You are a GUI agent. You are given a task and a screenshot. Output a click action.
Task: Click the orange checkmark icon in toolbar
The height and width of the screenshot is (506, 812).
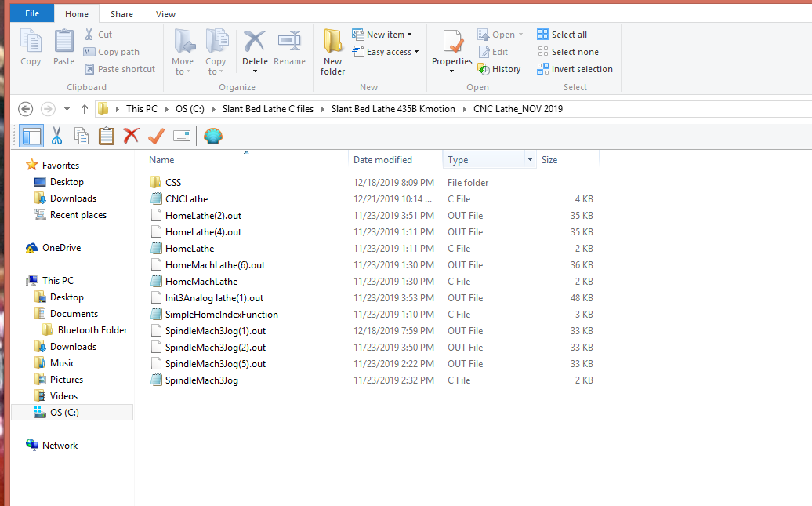coord(156,136)
